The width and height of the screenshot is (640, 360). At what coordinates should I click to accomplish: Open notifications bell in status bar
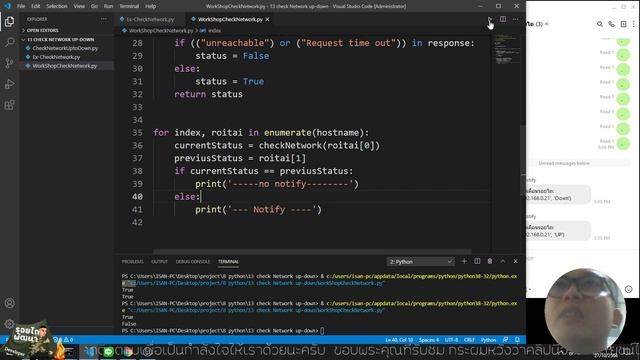tap(517, 340)
